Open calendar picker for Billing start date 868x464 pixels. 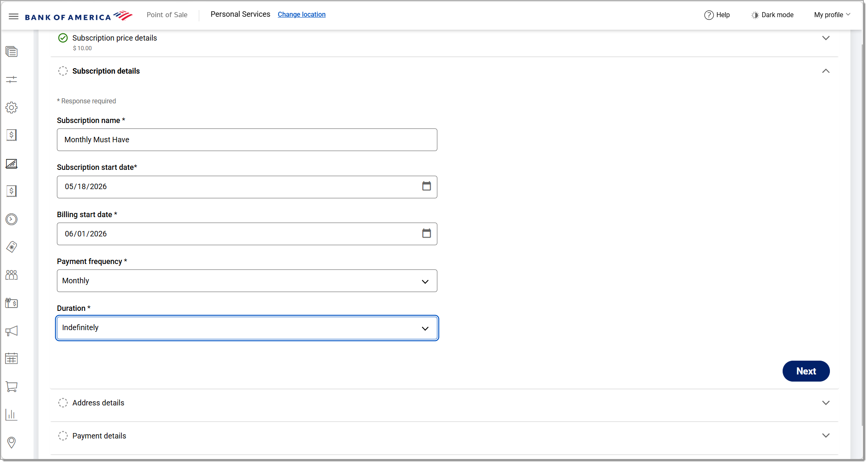point(426,233)
